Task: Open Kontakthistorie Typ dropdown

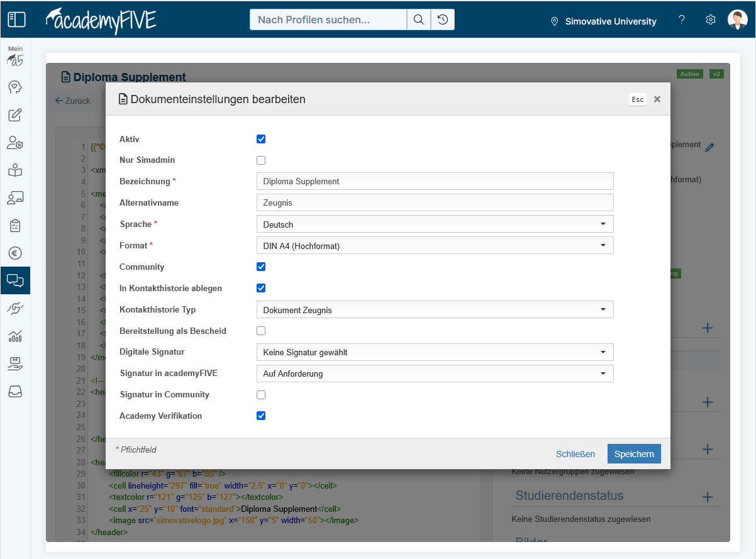Action: (x=435, y=309)
